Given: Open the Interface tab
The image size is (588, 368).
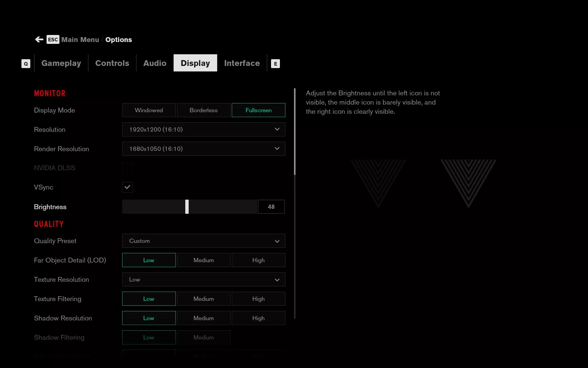Looking at the screenshot, I should 242,63.
